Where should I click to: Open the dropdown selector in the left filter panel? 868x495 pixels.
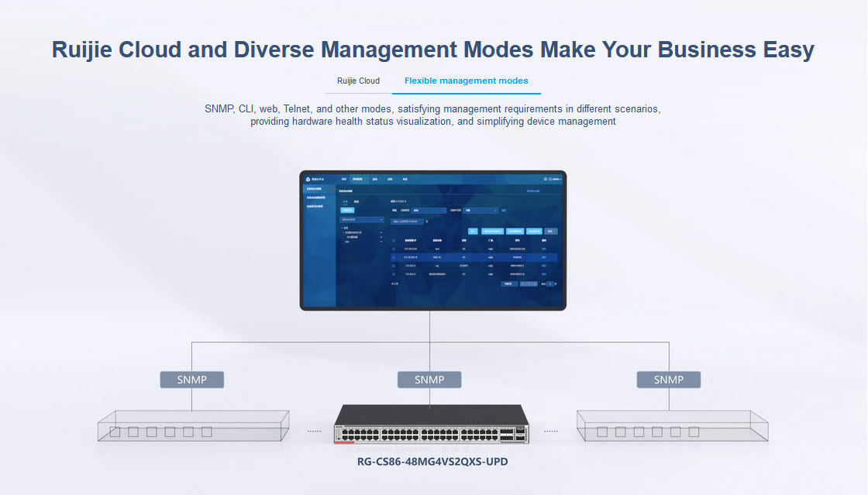(361, 220)
